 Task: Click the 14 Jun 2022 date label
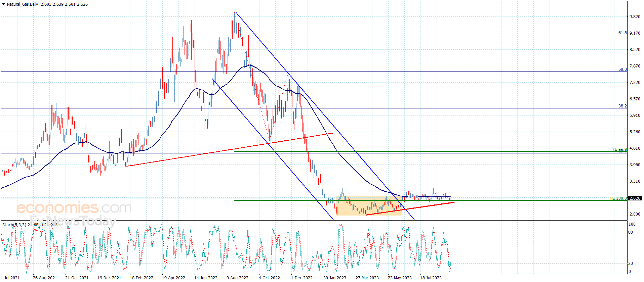[x=206, y=278]
